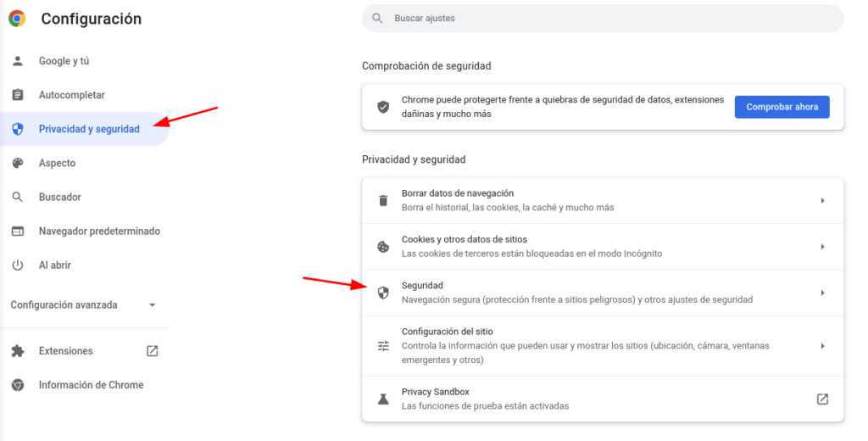Click the Extensiones open-in-new-tab icon
868x441 pixels.
pyautogui.click(x=153, y=351)
